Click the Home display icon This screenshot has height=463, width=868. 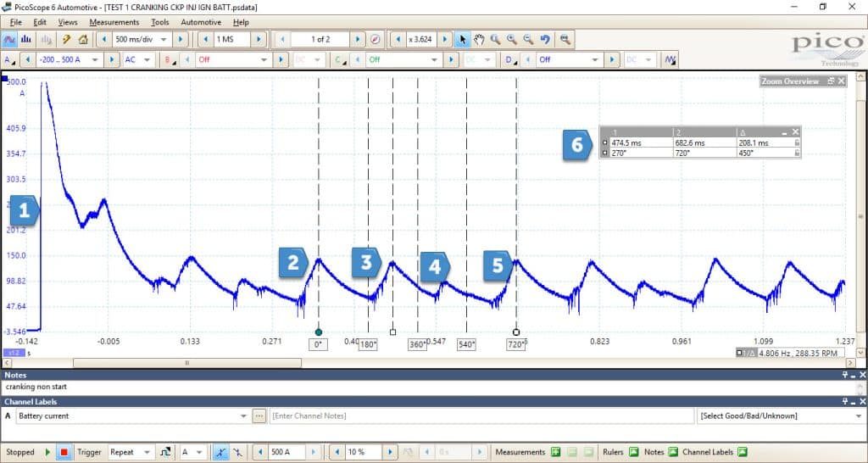pos(83,39)
